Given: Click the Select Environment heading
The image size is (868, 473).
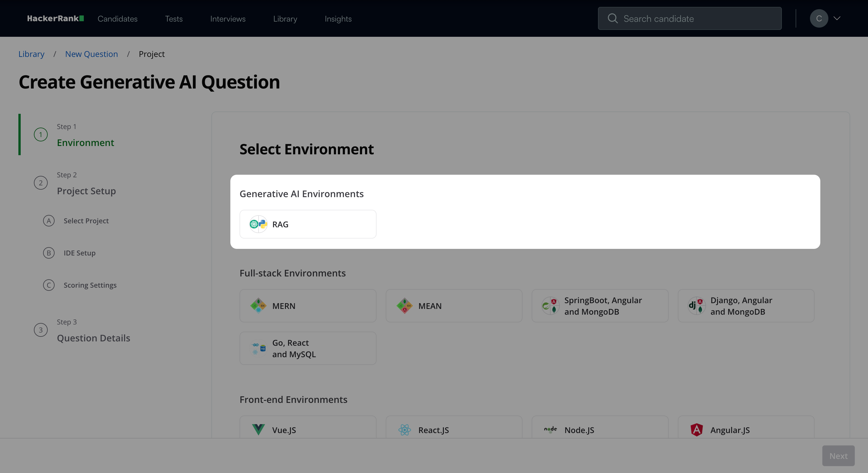Looking at the screenshot, I should click(307, 149).
